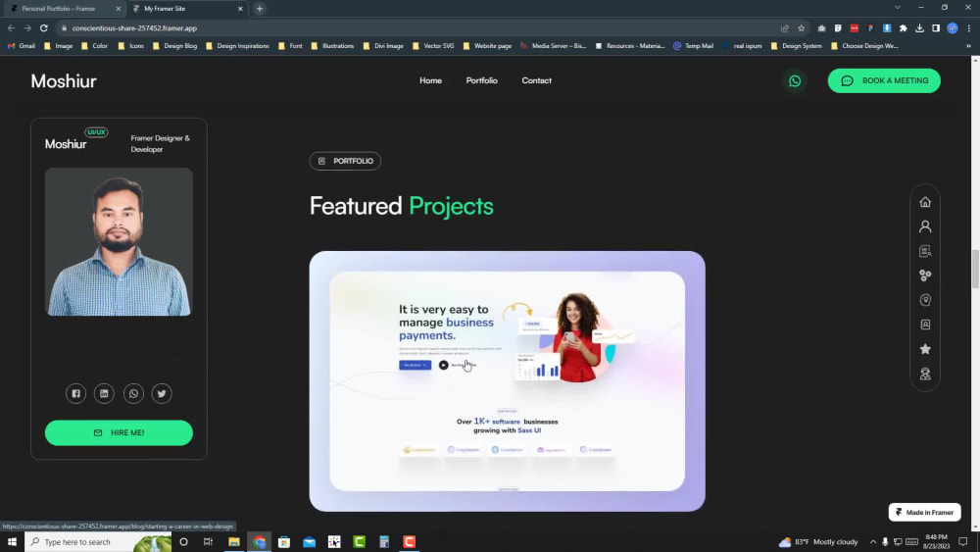The height and width of the screenshot is (552, 980).
Task: Go back with the browser back arrow
Action: click(x=11, y=28)
